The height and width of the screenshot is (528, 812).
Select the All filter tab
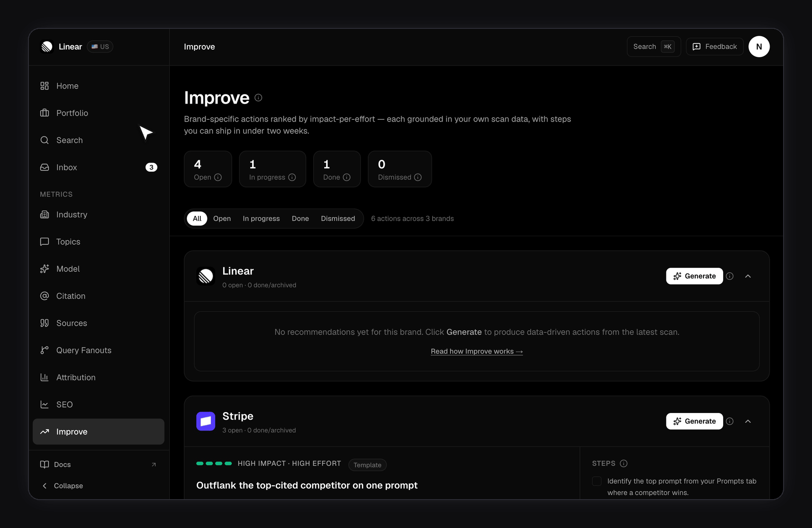197,219
